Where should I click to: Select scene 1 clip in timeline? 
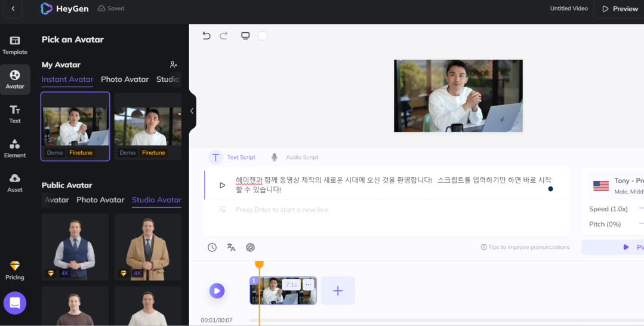point(283,291)
